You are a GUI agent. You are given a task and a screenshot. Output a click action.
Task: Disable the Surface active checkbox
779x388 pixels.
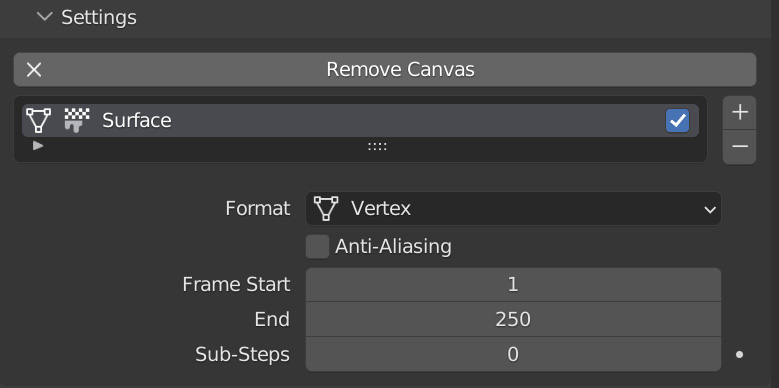pos(678,121)
